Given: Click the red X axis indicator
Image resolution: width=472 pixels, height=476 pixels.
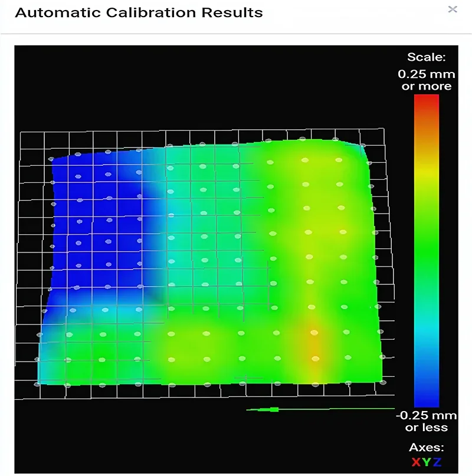Looking at the screenshot, I should coord(417,462).
